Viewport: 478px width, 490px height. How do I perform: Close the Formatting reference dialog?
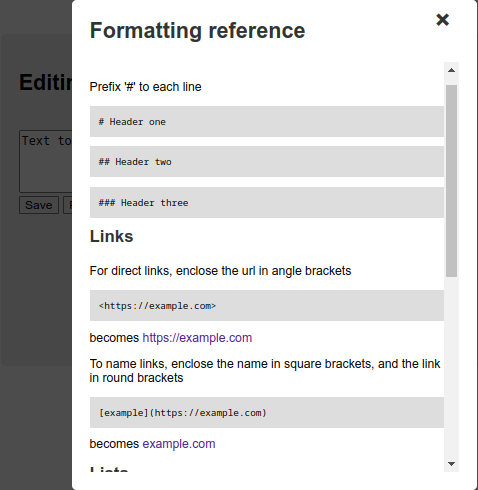coord(442,20)
